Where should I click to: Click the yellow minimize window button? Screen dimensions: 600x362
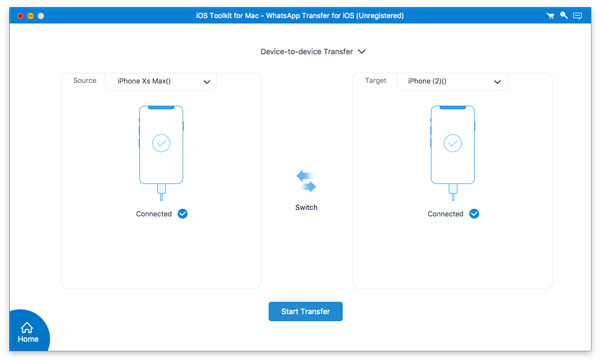click(x=30, y=16)
